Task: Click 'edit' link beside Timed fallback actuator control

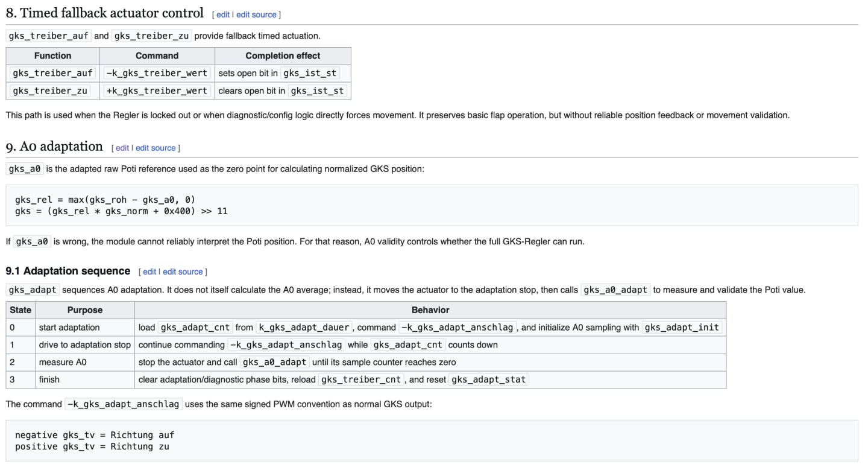Action: click(x=223, y=14)
